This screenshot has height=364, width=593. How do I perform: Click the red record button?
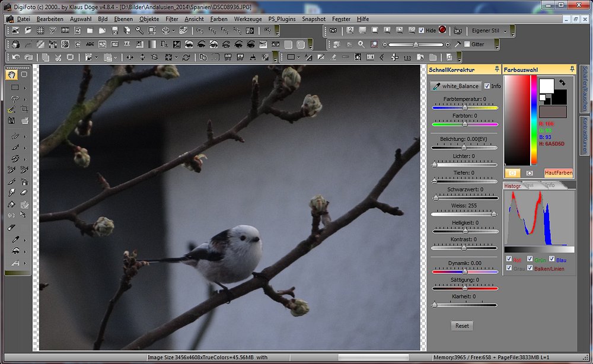click(442, 30)
